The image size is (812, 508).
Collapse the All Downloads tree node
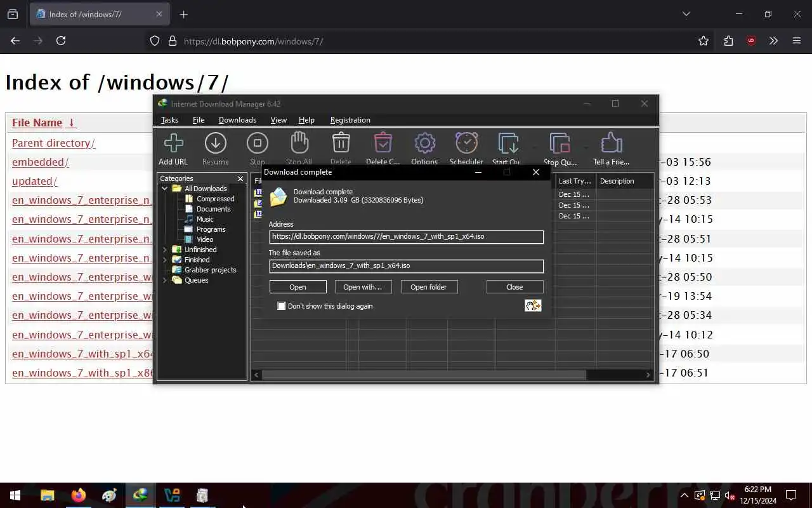tap(165, 189)
